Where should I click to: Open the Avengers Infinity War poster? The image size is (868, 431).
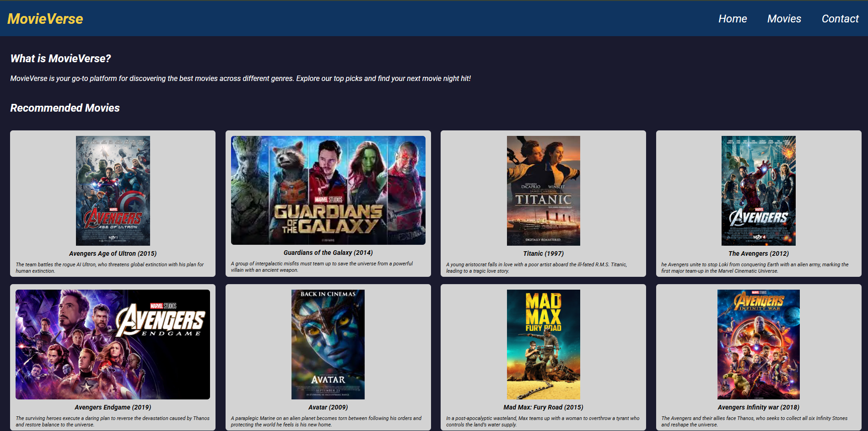[x=759, y=345]
